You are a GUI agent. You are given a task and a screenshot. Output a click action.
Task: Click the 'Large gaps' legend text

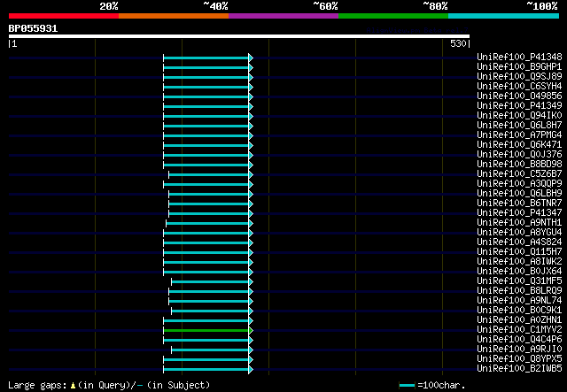[37, 385]
